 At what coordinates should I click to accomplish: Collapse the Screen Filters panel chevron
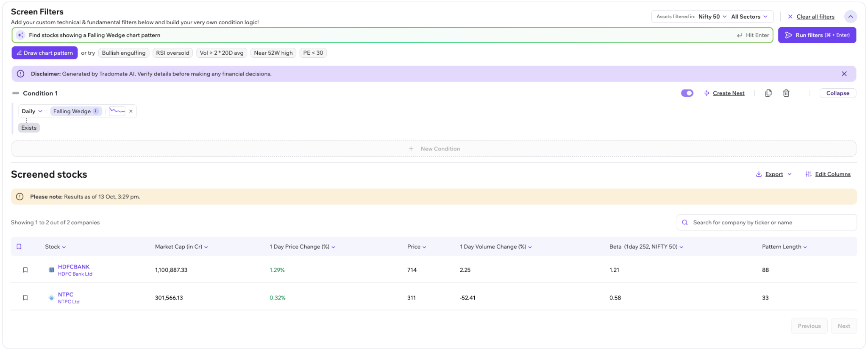click(x=850, y=17)
